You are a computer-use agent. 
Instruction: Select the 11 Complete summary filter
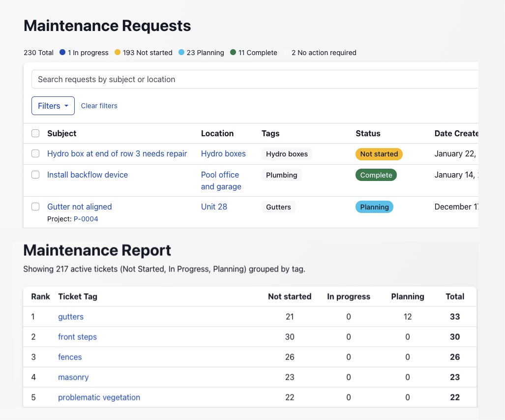257,52
